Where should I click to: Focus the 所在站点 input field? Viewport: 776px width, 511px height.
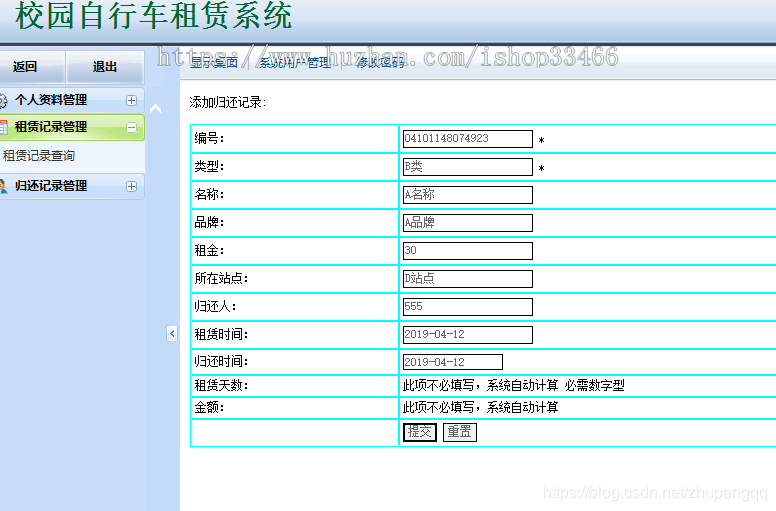[x=468, y=279]
